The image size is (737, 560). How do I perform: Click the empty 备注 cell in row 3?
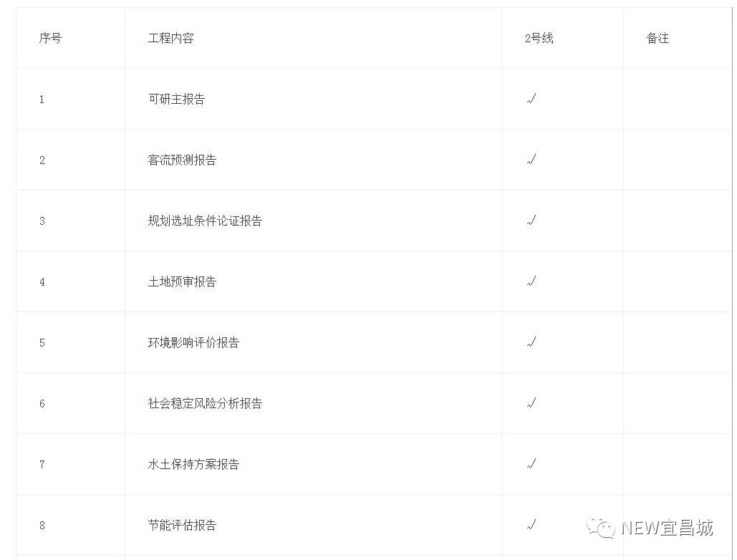[677, 221]
